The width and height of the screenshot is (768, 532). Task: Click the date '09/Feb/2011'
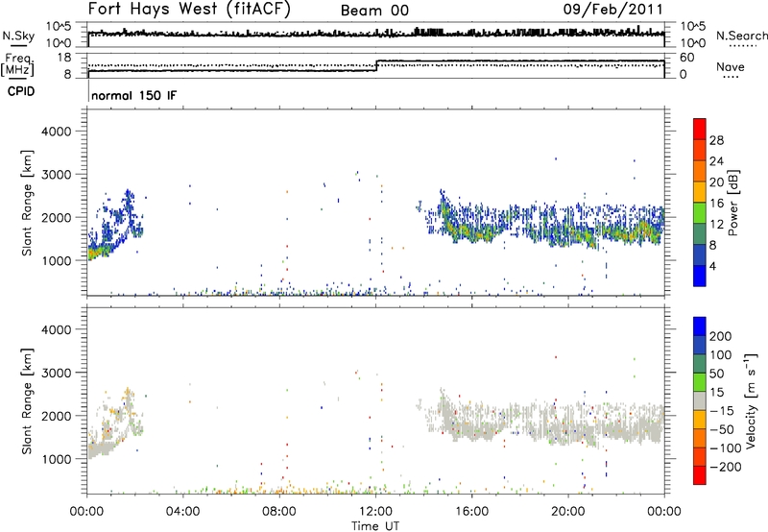(x=612, y=10)
